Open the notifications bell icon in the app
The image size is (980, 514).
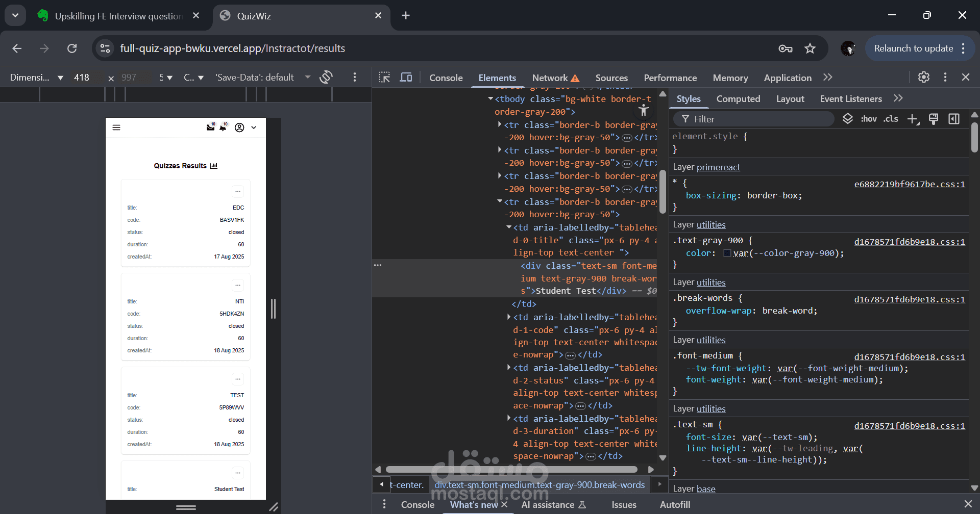(x=223, y=127)
